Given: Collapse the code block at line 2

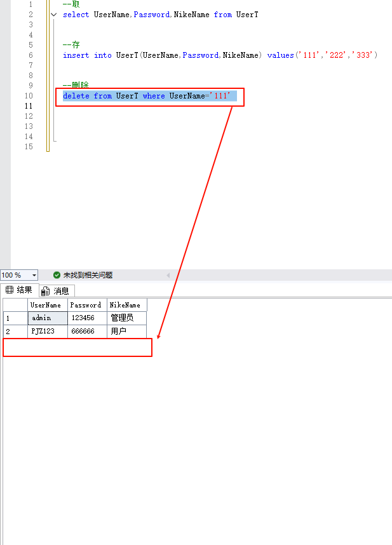Looking at the screenshot, I should (53, 15).
